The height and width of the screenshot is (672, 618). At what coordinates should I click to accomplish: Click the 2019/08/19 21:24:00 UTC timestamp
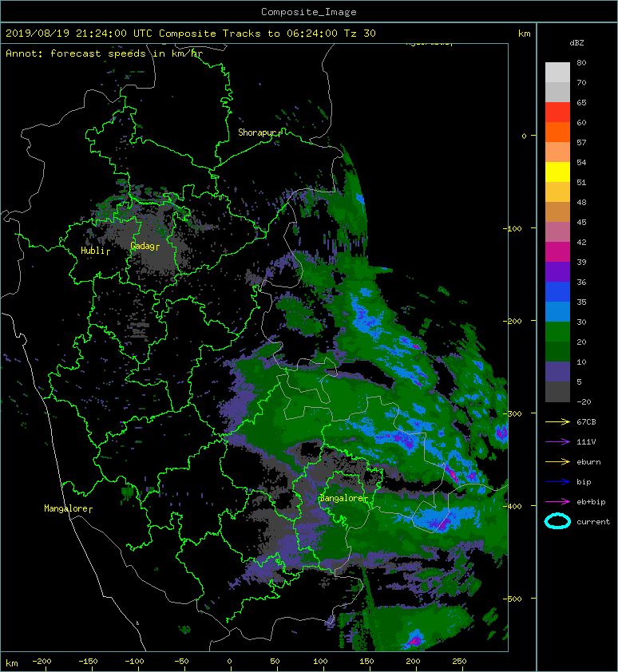[79, 34]
